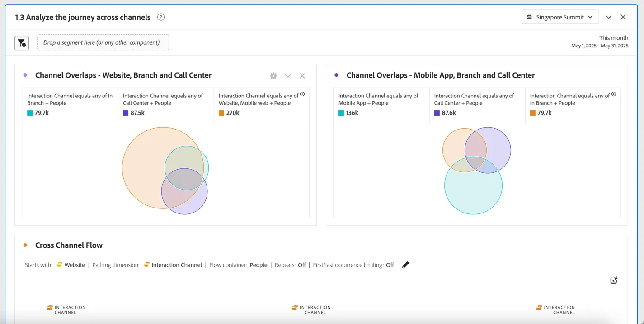Click the segment drop zone field
The height and width of the screenshot is (324, 644).
pos(103,42)
